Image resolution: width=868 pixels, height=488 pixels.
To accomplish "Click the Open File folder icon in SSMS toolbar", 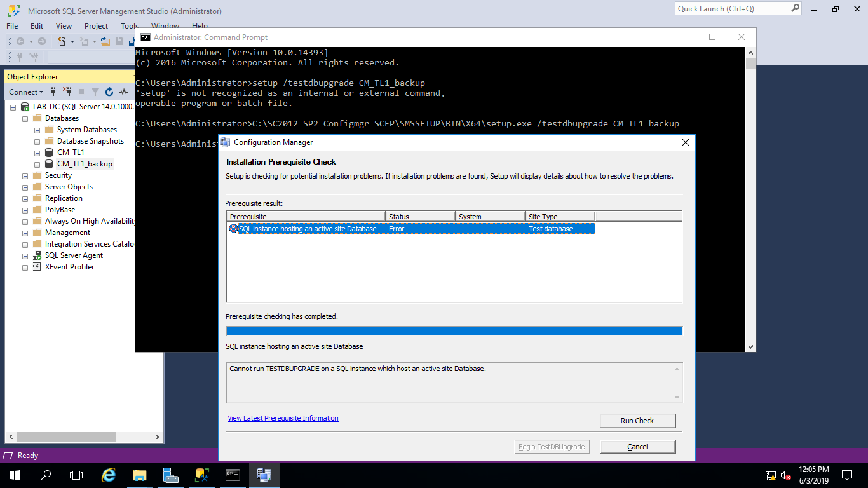I will pyautogui.click(x=106, y=41).
